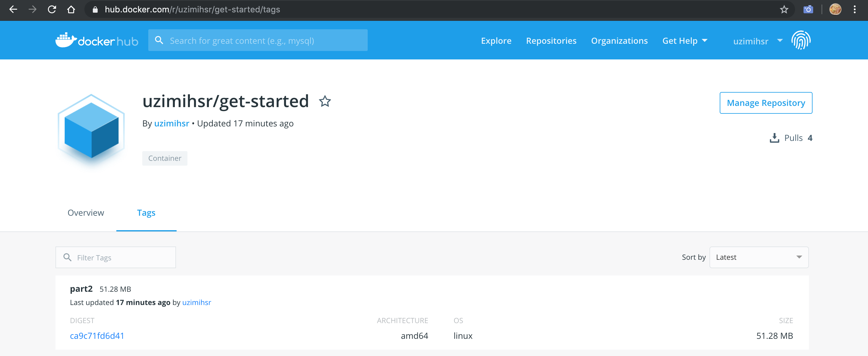
Task: Click the Docker Hub whale logo
Action: pyautogui.click(x=97, y=40)
